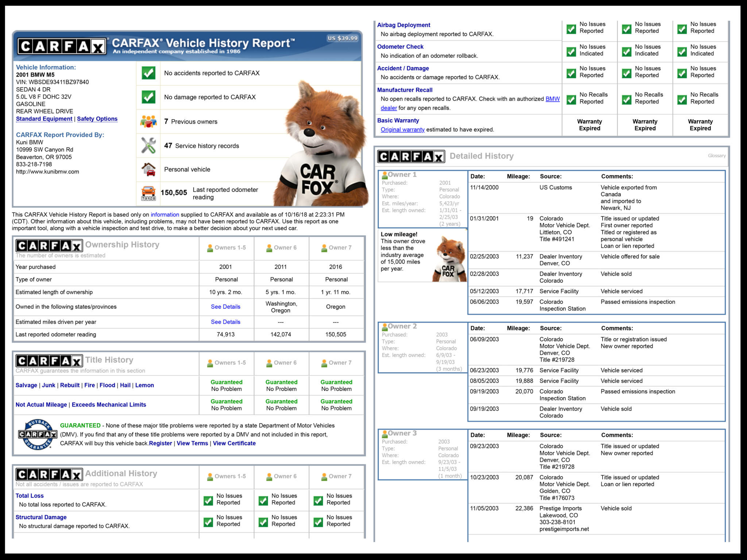Click the Register link for Buyback Guarantee
This screenshot has width=747, height=560.
coord(160,443)
